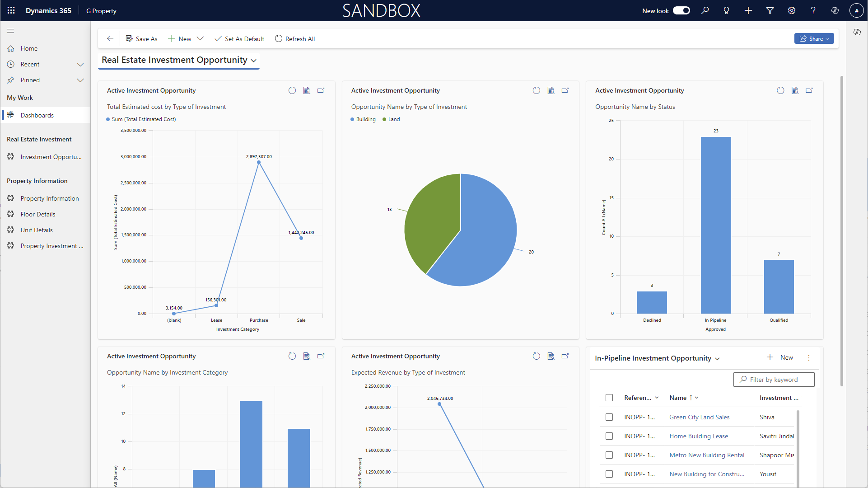Open Advanced Find filter icon
Image resolution: width=868 pixels, height=488 pixels.
770,10
